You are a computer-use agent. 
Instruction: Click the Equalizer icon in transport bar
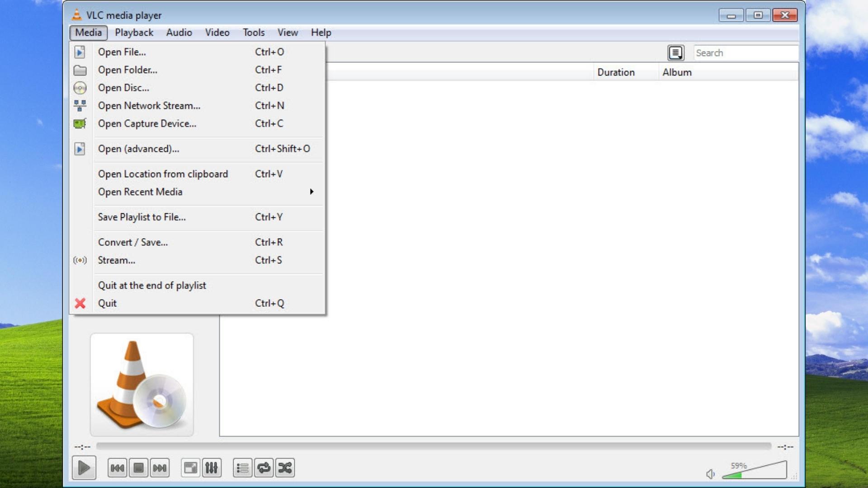(x=212, y=468)
